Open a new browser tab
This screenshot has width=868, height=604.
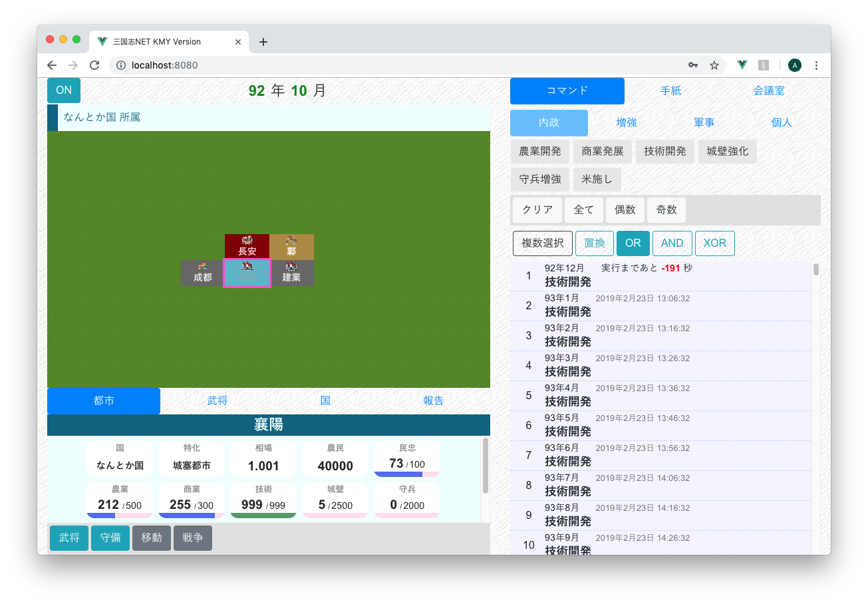pos(263,42)
